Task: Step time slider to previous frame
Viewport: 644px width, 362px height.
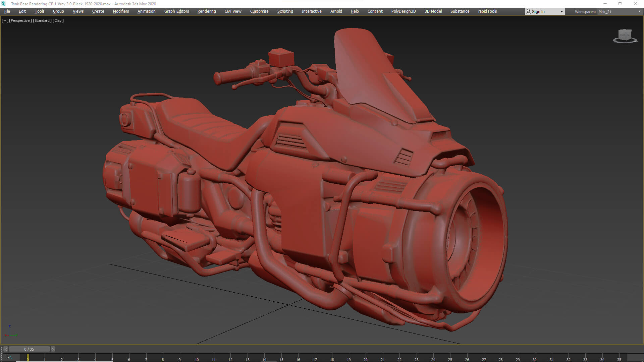Action: (x=6, y=349)
